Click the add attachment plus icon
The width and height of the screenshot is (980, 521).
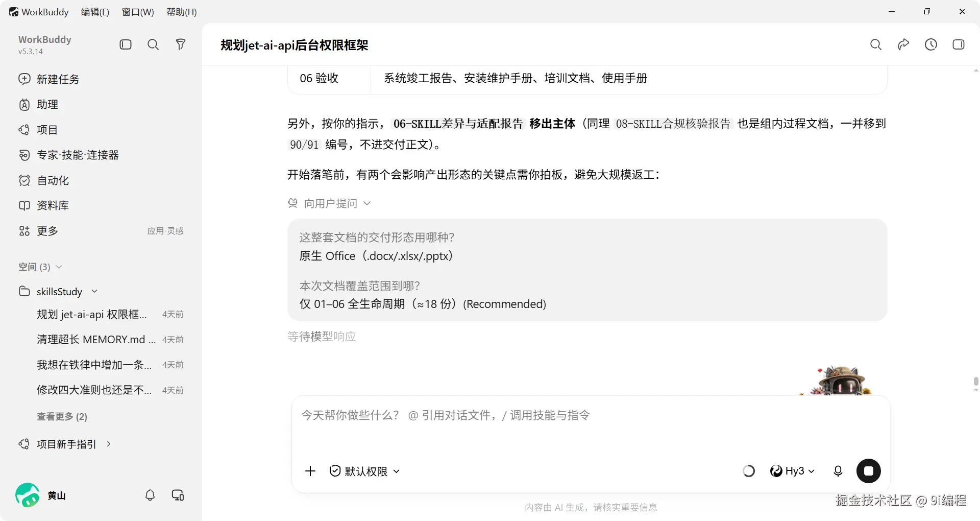[x=310, y=471]
